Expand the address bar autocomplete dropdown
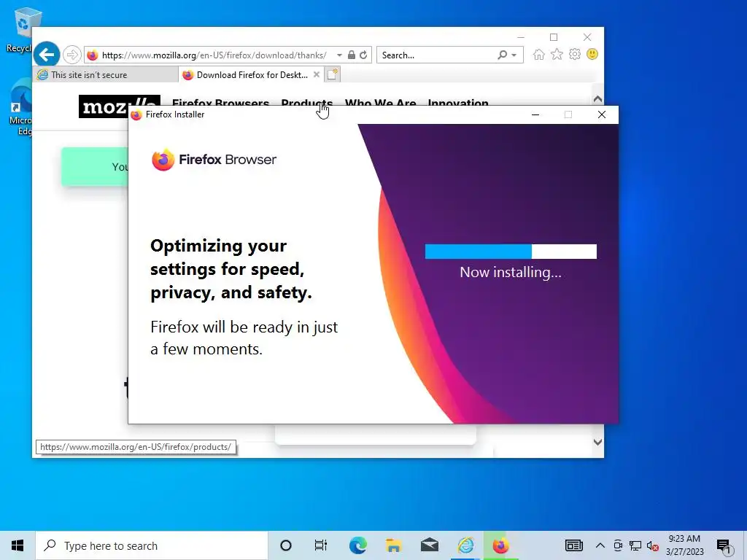The image size is (747, 560). pyautogui.click(x=339, y=55)
